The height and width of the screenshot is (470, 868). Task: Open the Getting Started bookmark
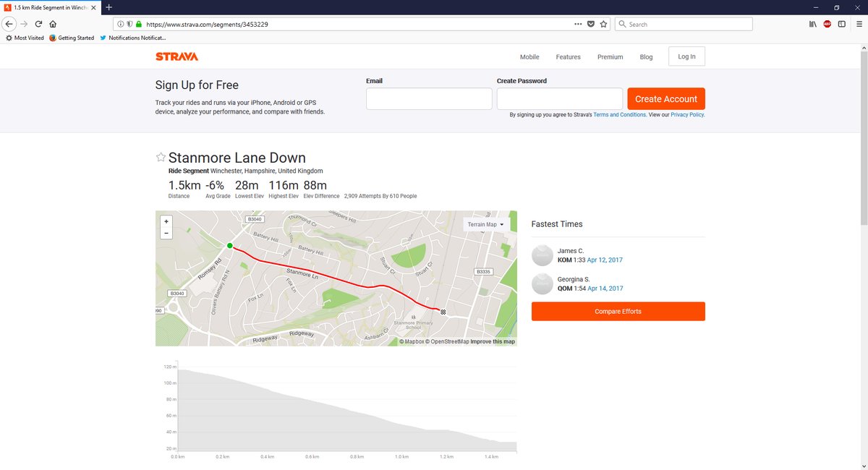[72, 38]
